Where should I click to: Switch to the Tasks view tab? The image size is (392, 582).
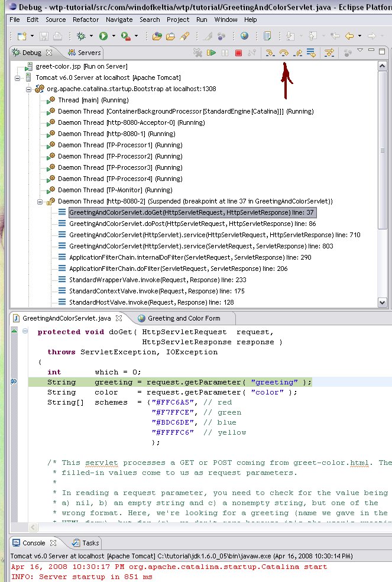click(85, 543)
